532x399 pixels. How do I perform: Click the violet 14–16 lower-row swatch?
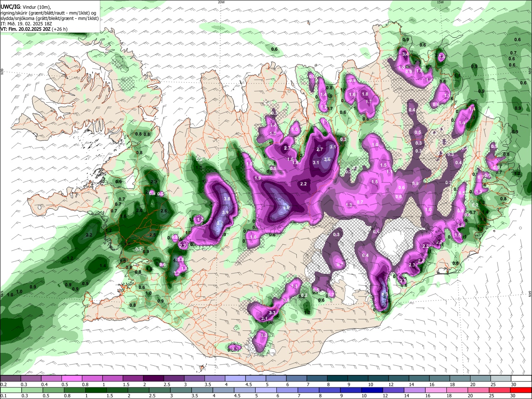point(414,390)
